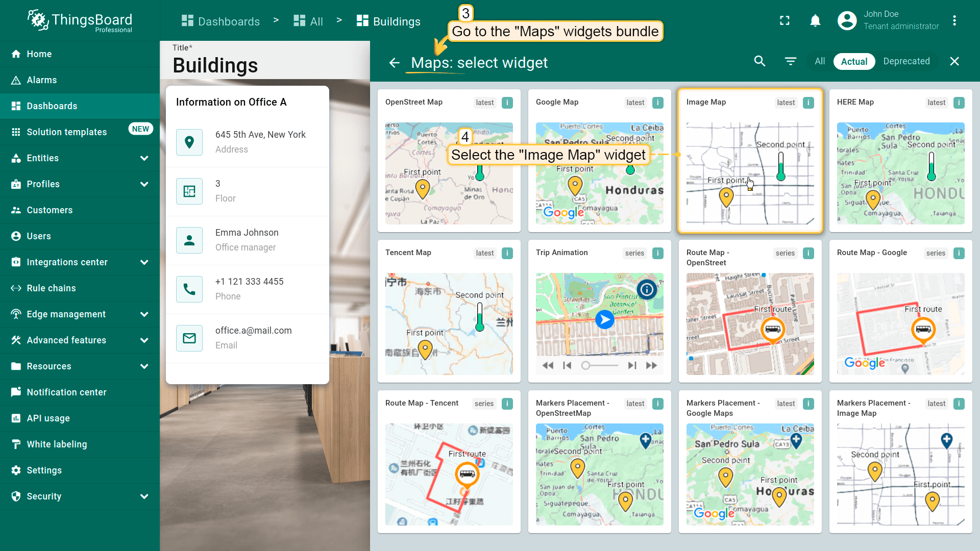The height and width of the screenshot is (551, 980).
Task: Click the Trip Animation timeline slider
Action: [600, 365]
